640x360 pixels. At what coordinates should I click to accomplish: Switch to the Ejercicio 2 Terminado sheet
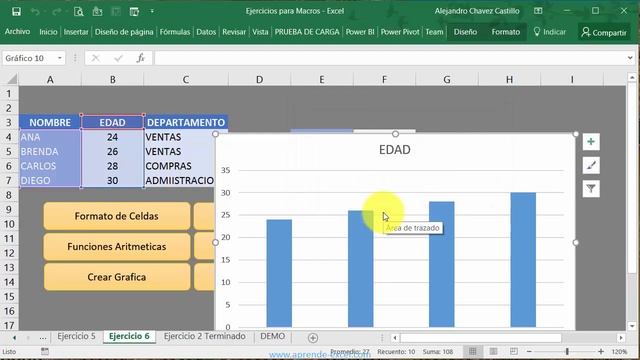[x=204, y=336]
